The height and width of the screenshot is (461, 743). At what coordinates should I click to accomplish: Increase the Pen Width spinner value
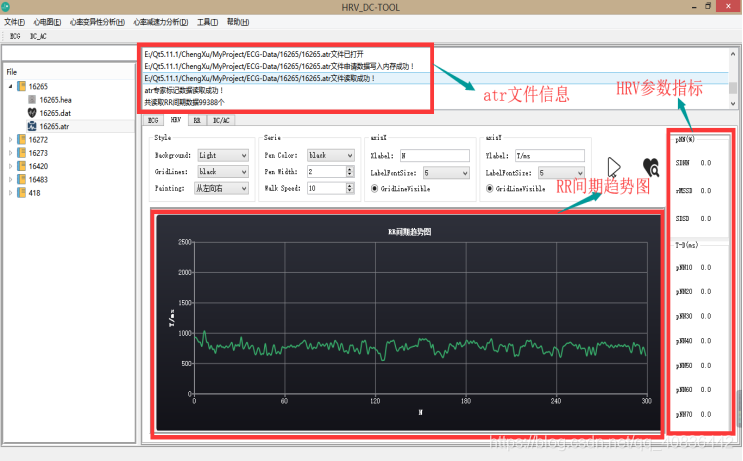click(x=350, y=169)
